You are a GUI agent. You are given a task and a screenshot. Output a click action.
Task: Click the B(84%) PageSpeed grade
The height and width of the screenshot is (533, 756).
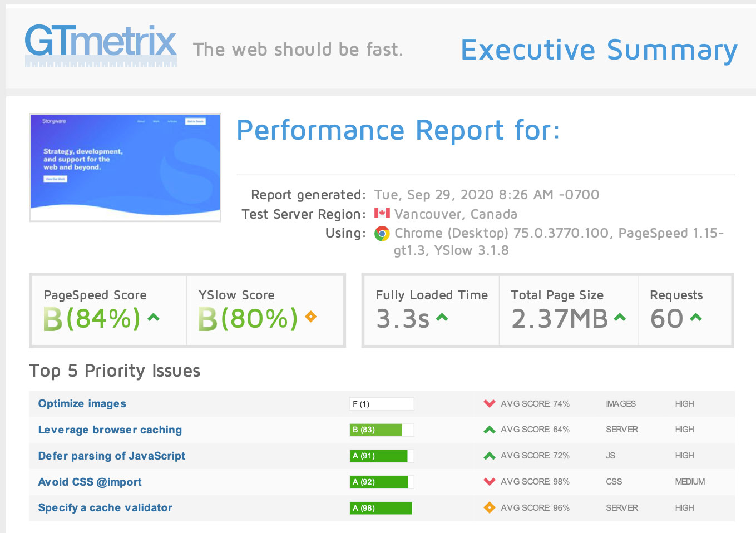(x=92, y=319)
